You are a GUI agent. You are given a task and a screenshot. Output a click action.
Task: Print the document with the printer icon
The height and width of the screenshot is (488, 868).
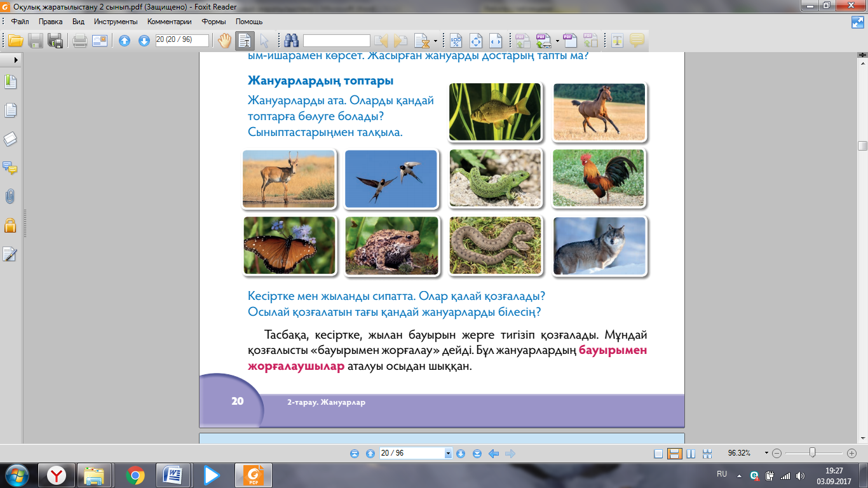coord(80,41)
